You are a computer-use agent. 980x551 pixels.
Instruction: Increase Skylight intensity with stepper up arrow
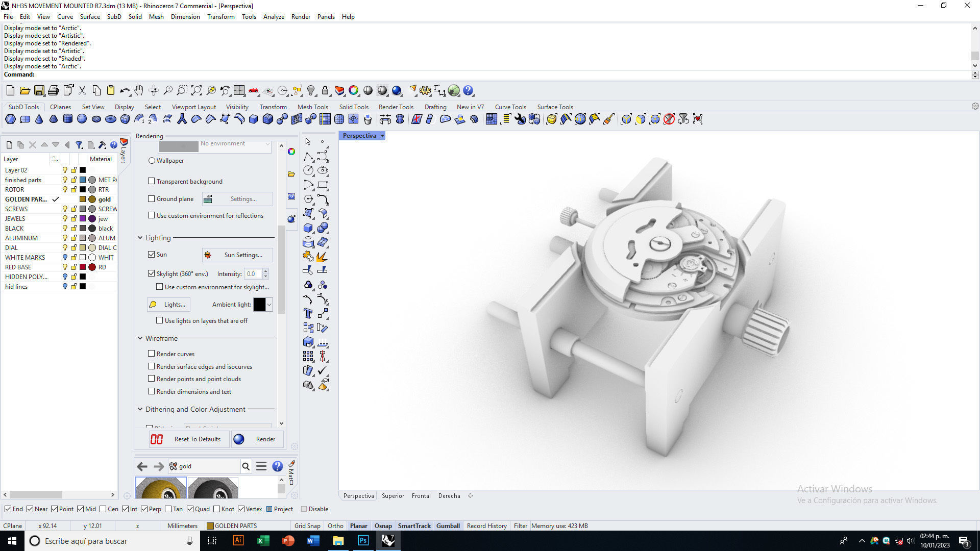tap(265, 271)
